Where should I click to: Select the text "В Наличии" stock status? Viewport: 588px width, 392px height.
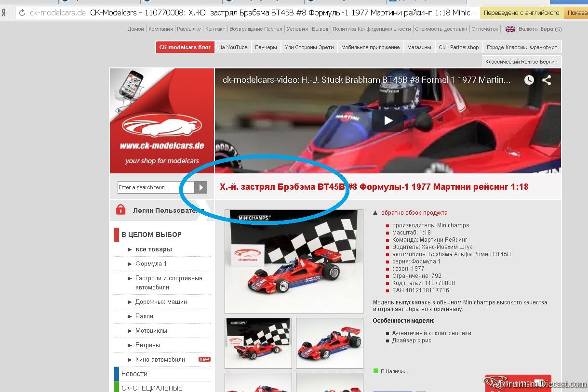394,371
